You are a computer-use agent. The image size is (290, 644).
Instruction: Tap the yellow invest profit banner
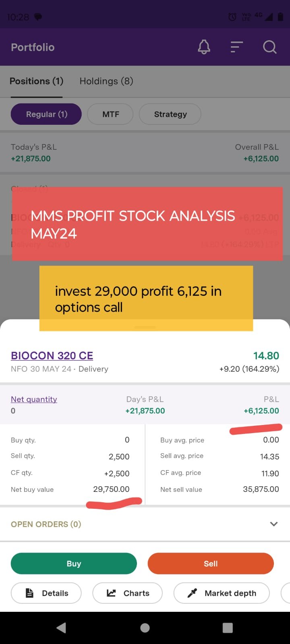(146, 299)
